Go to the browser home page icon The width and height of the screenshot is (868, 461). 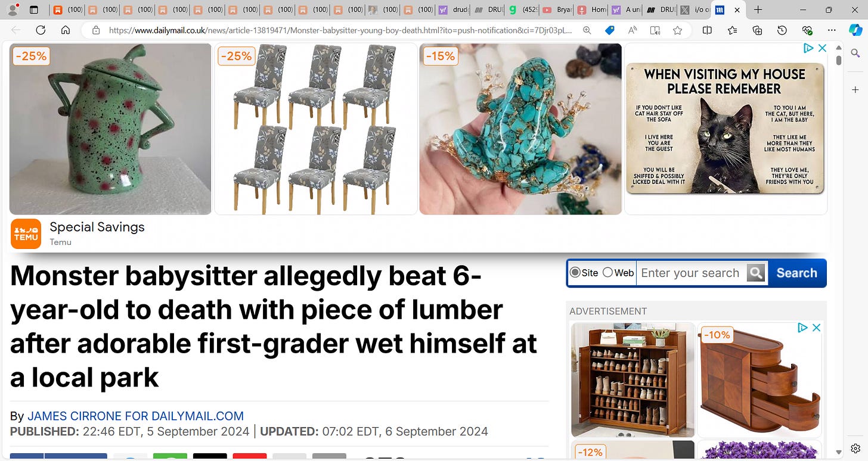(x=66, y=30)
